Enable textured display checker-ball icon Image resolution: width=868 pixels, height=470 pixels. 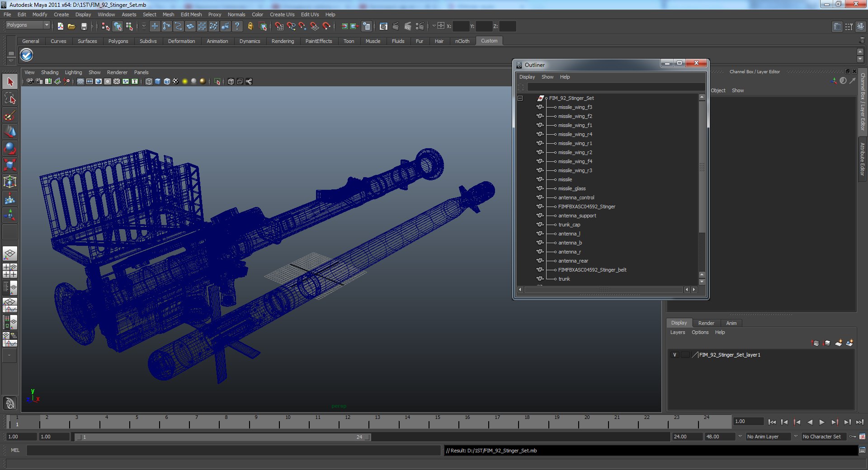click(176, 81)
